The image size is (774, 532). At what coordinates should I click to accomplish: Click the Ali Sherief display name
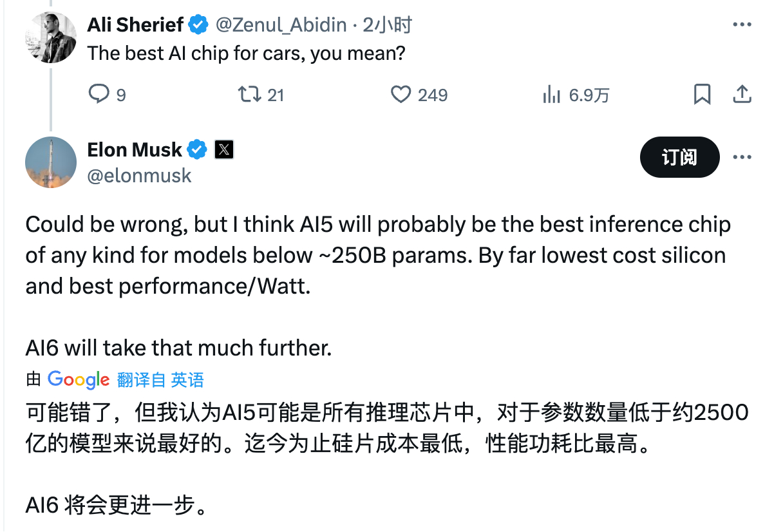[x=135, y=25]
